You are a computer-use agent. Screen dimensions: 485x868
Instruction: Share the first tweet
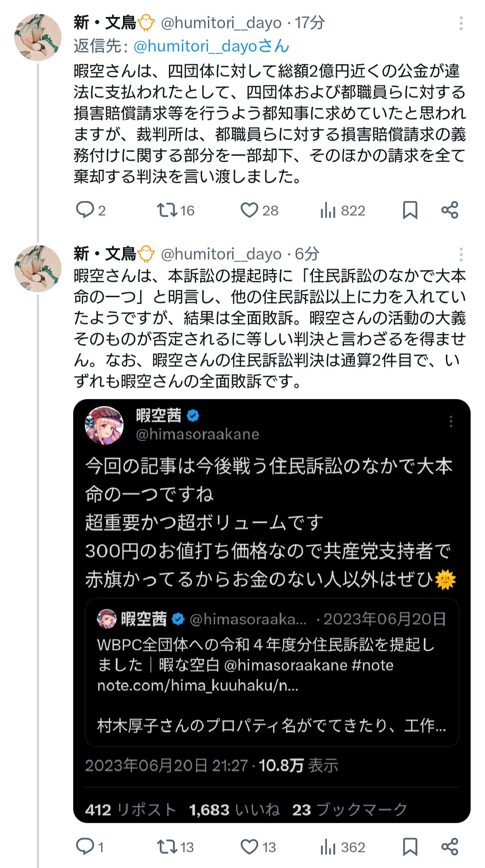450,210
